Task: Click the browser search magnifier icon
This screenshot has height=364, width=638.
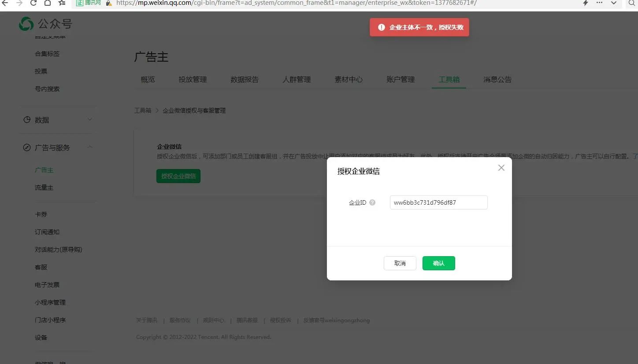Action: 632,3
